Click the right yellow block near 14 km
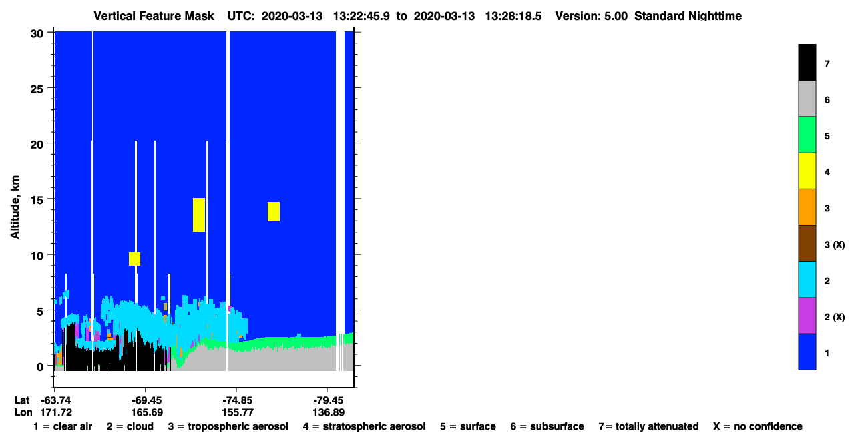This screenshot has width=868, height=445. point(274,211)
